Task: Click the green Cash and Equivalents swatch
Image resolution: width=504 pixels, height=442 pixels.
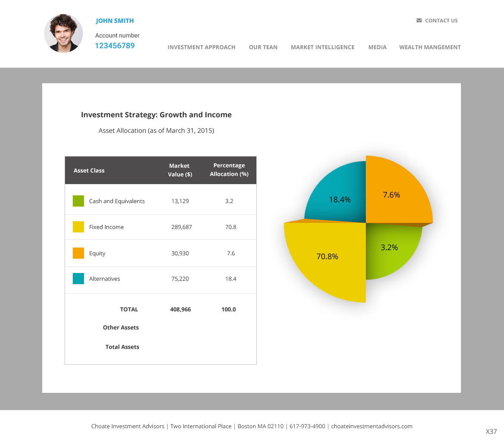Action: click(78, 201)
